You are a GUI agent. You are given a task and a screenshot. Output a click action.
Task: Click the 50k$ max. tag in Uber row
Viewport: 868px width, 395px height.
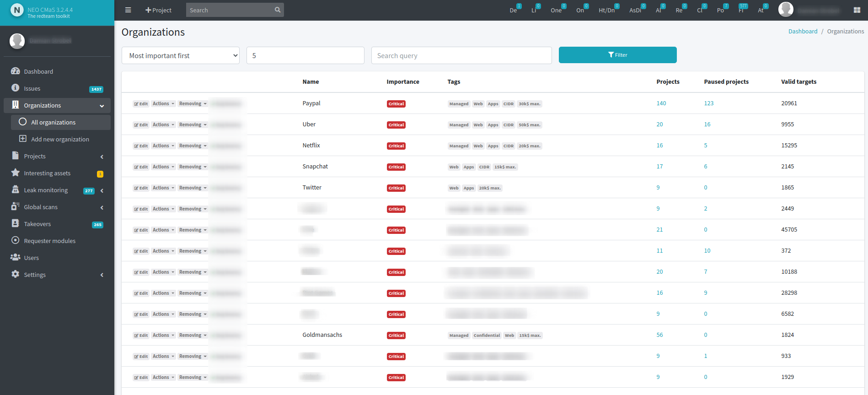click(x=530, y=125)
